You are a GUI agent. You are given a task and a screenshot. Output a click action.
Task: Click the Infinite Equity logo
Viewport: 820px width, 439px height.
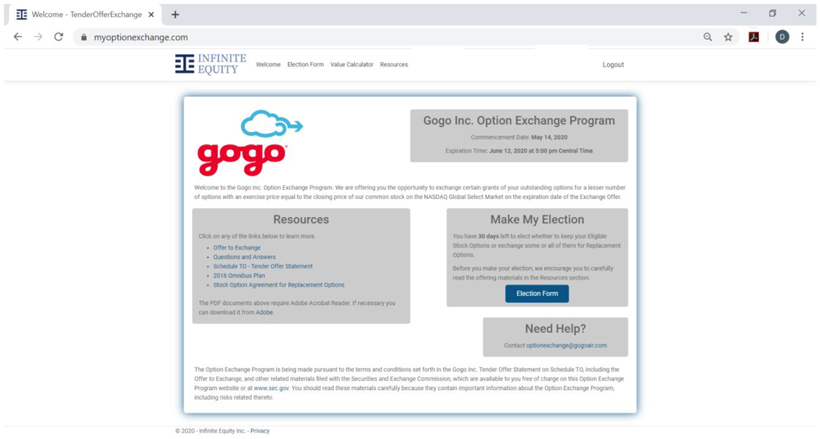point(211,64)
